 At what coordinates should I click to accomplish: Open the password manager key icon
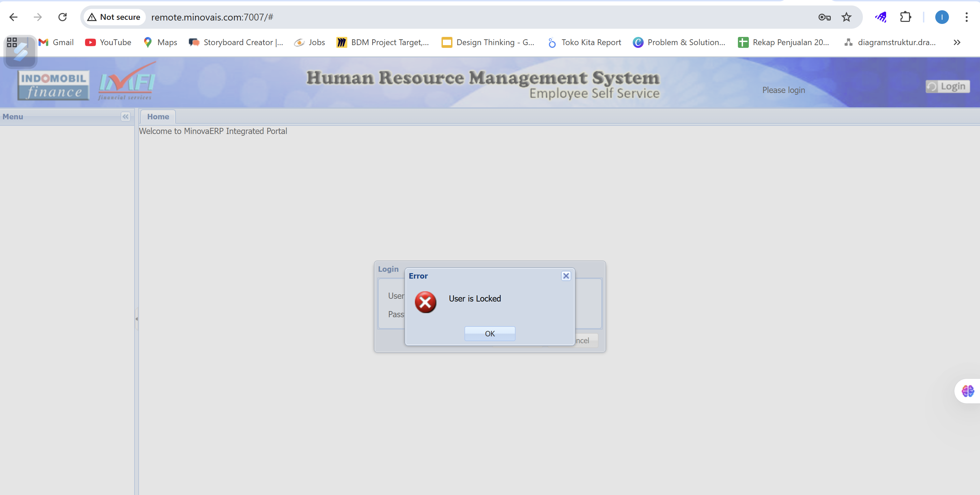coord(824,17)
